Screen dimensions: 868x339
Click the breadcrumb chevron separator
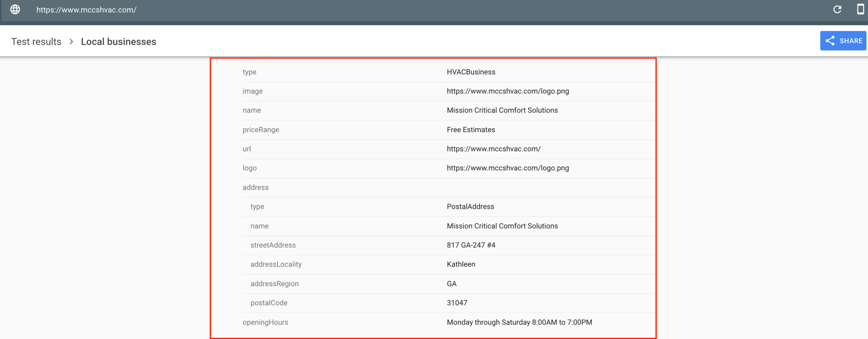coord(71,42)
